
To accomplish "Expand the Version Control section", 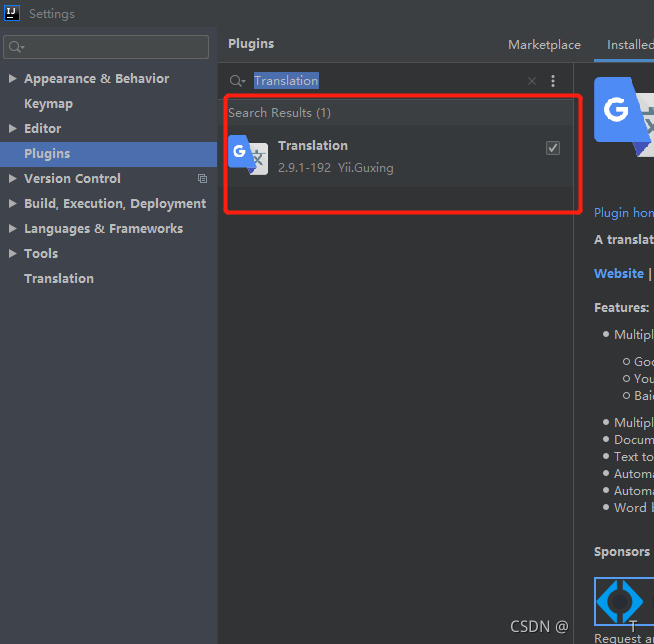I will pos(13,179).
